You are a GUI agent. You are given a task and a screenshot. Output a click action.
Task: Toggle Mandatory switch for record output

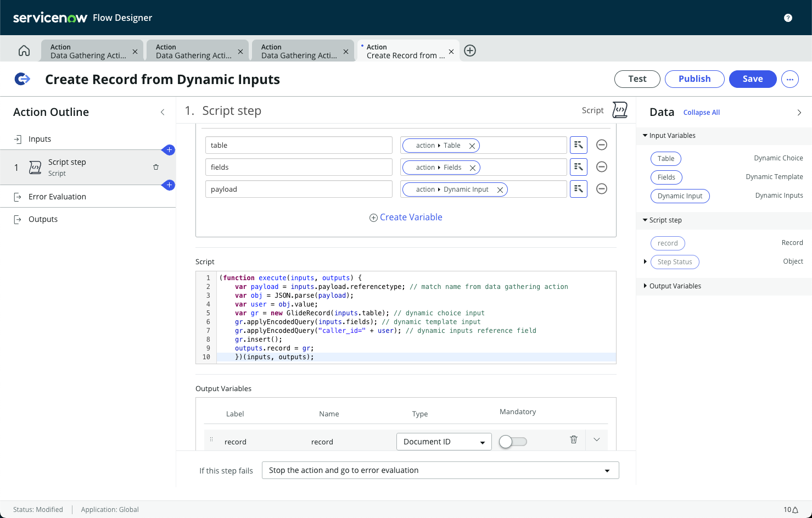pos(513,442)
